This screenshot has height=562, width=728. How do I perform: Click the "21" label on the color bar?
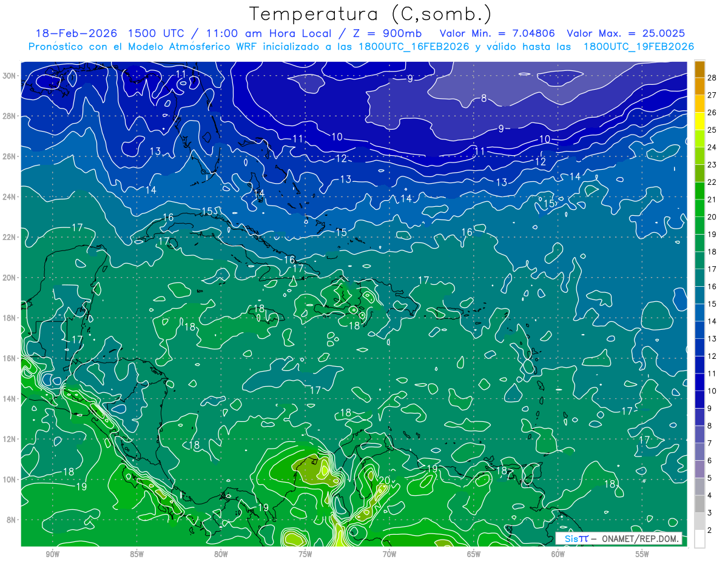712,199
